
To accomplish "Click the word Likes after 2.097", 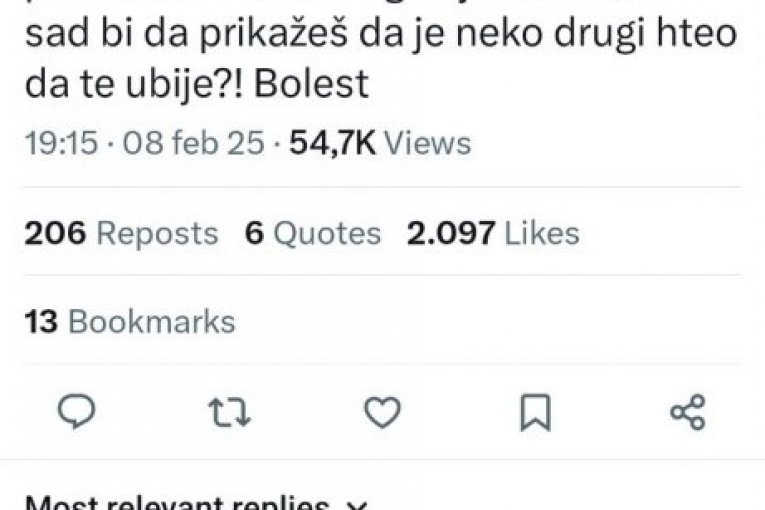I will tap(542, 233).
